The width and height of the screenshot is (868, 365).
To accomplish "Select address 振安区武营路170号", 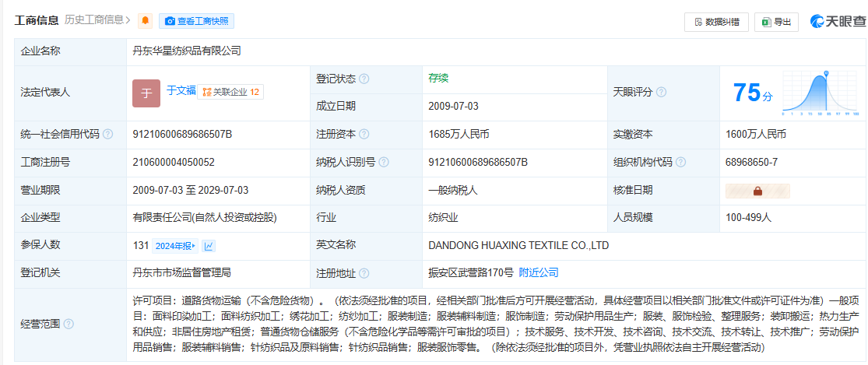I will click(x=471, y=272).
